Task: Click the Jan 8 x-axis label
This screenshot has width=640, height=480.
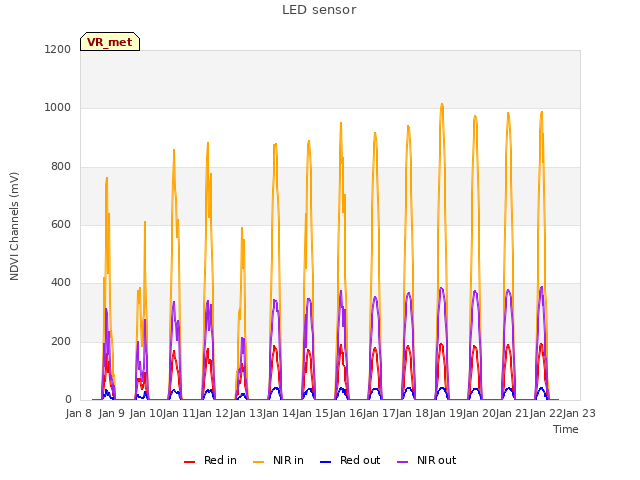Action: coord(78,413)
